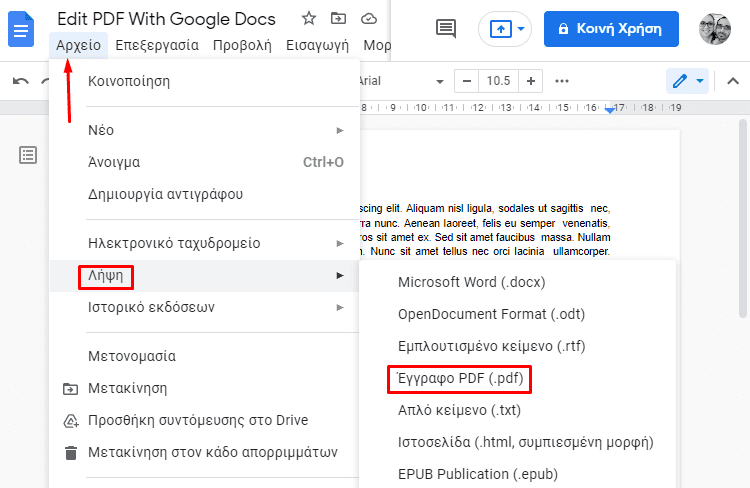The image size is (750, 488).
Task: Expand Ηλεκτρονικό ταχυδρομείο submenu
Action: pos(205,243)
